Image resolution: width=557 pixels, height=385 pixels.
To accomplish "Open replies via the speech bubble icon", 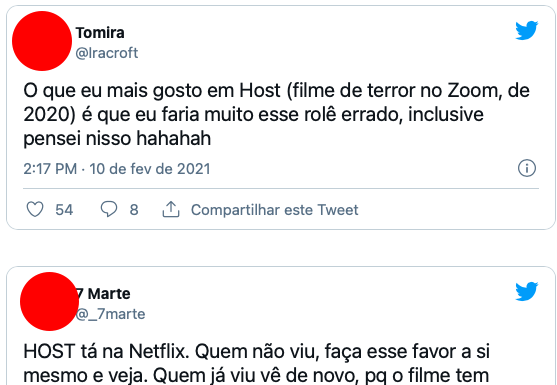I will tap(109, 209).
